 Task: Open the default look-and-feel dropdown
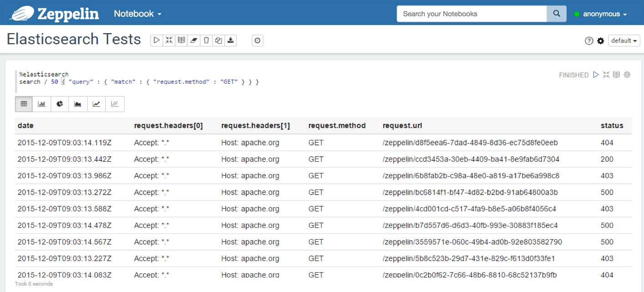(624, 41)
